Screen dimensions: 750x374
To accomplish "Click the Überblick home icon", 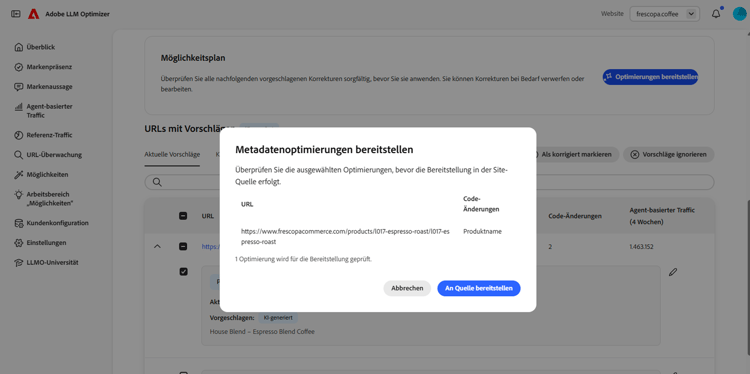I will (x=19, y=47).
